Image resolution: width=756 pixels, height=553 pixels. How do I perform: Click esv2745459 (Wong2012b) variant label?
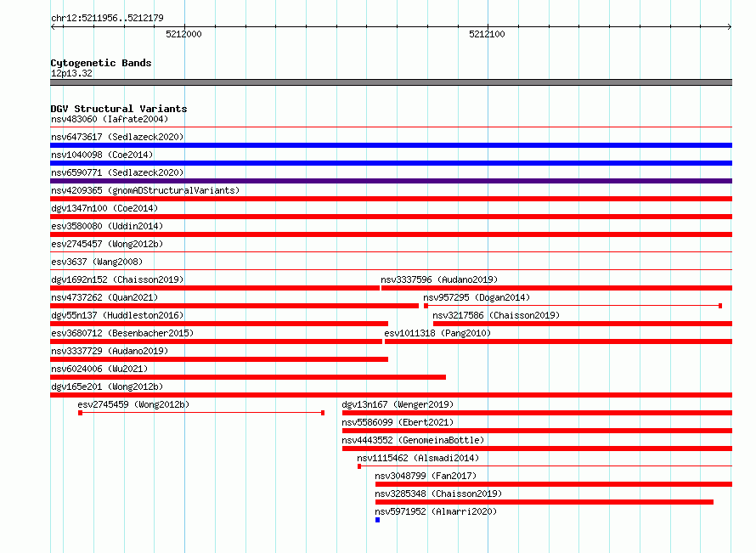click(x=133, y=404)
